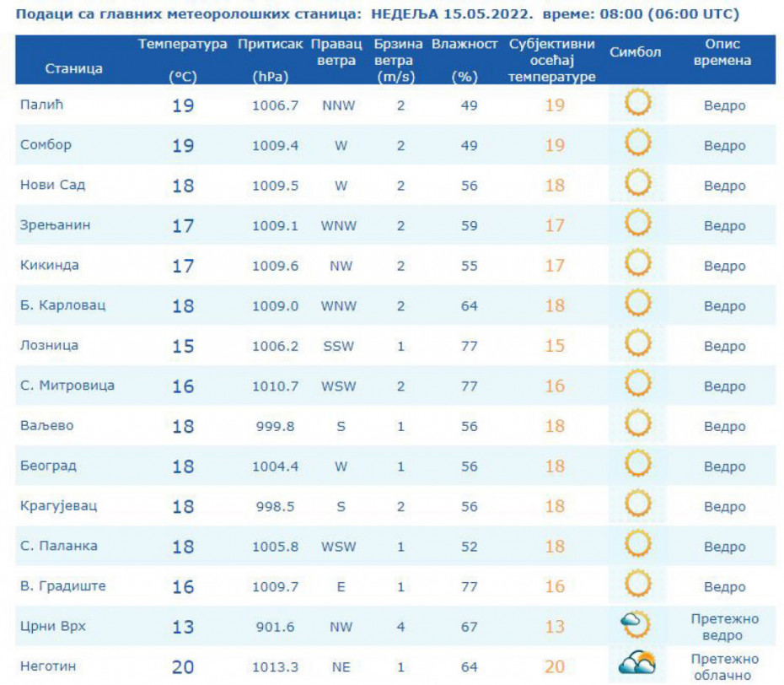Viewport: 784px width, 685px height.
Task: Click wind direction NE in Неготин row
Action: point(341,667)
